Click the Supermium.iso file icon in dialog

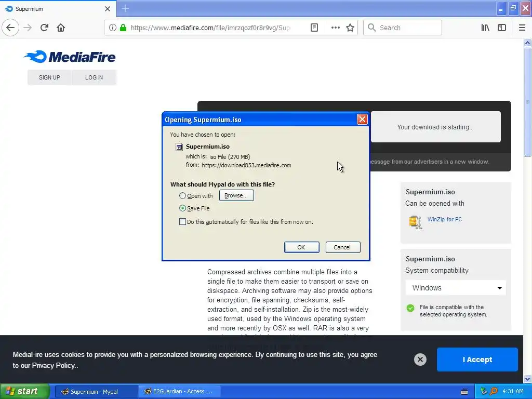(x=179, y=147)
